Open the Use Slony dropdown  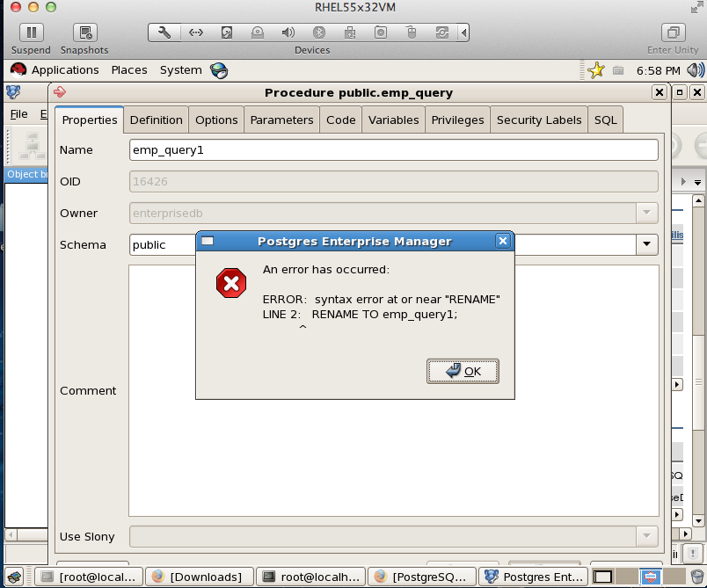click(647, 536)
